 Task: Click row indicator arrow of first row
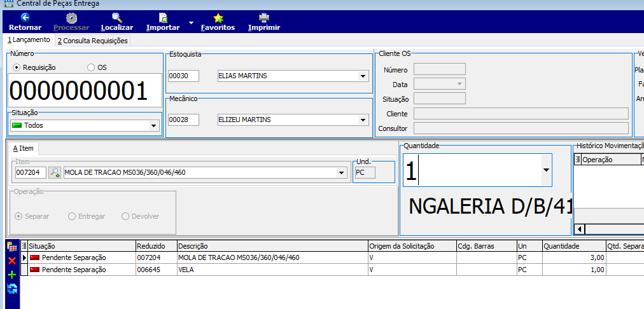[24, 257]
